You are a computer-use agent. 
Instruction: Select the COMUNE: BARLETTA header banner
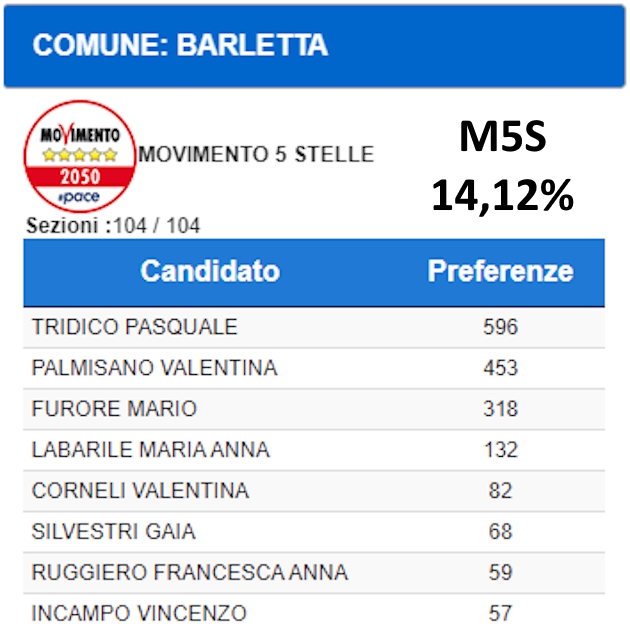pos(315,46)
